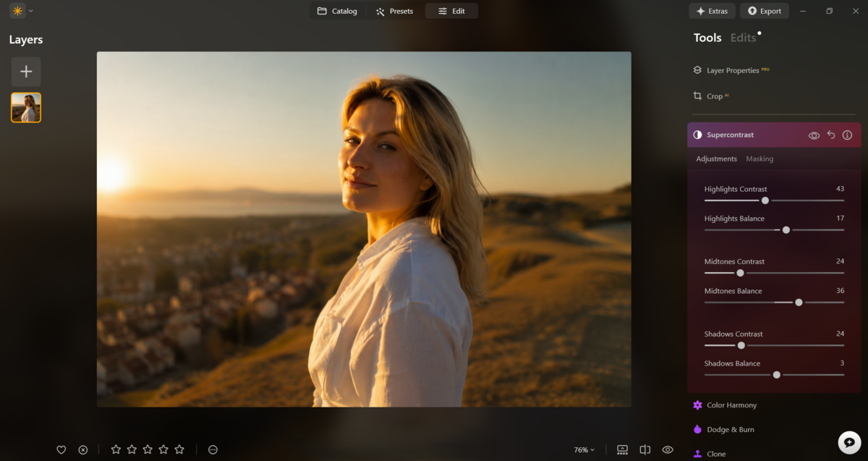Open the chat support bubble icon

(849, 442)
